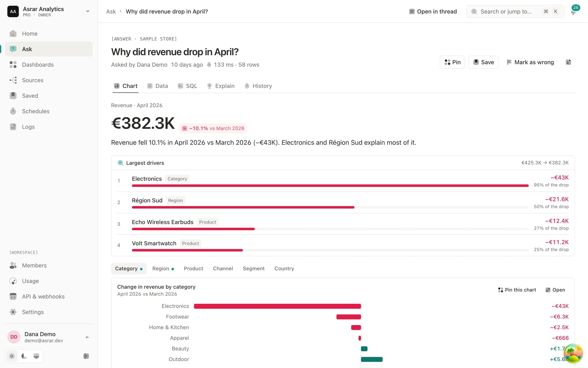This screenshot has height=368, width=588.
Task: Select the Region breakdown tab
Action: tap(163, 269)
